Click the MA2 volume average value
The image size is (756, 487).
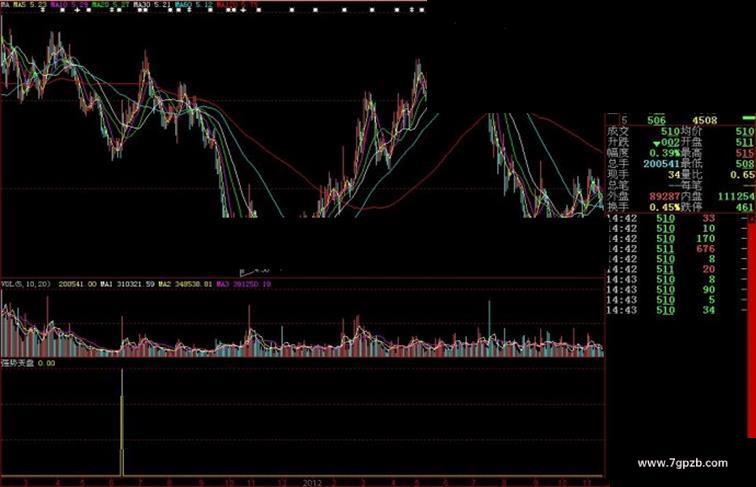(x=185, y=284)
